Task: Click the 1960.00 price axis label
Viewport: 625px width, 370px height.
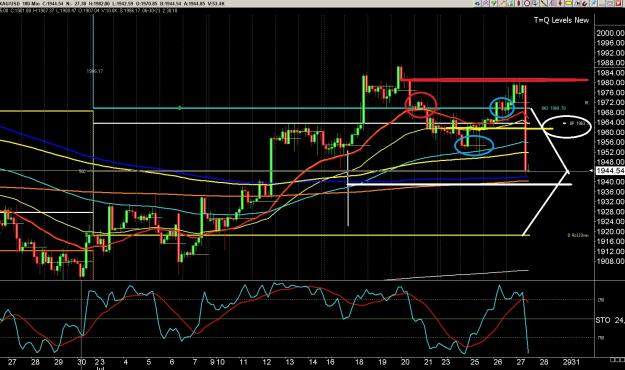Action: point(610,132)
